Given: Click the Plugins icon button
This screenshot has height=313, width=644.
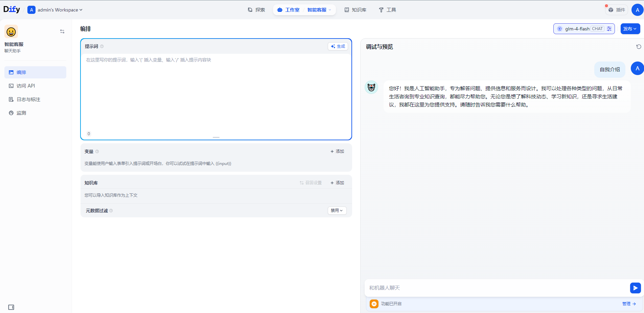Looking at the screenshot, I should (617, 10).
